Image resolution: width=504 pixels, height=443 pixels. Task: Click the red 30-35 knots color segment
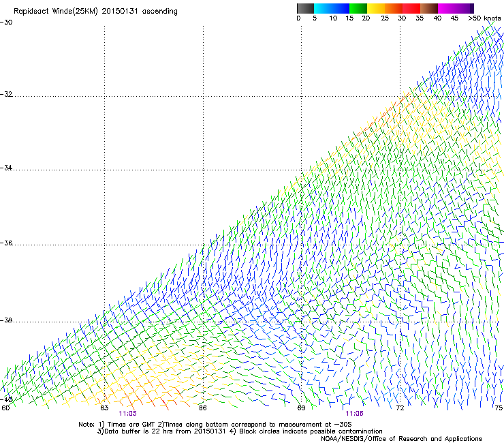coord(411,8)
